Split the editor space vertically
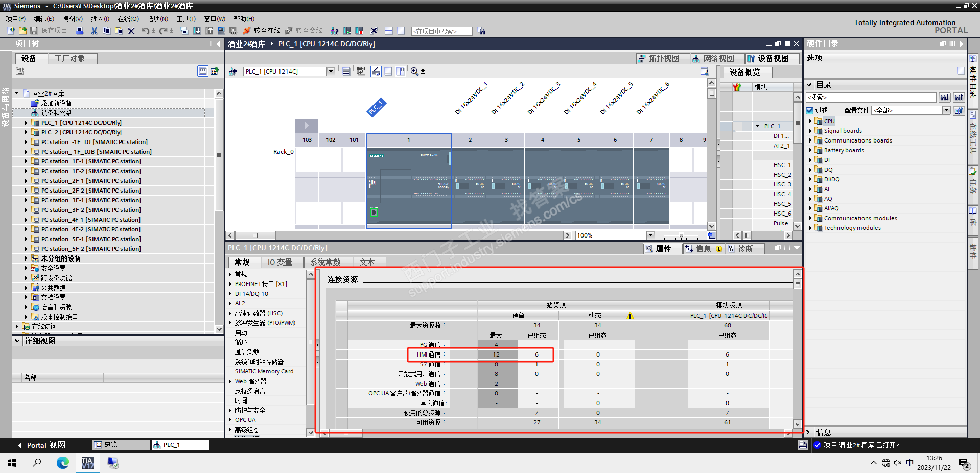The image size is (980, 473). point(401,31)
